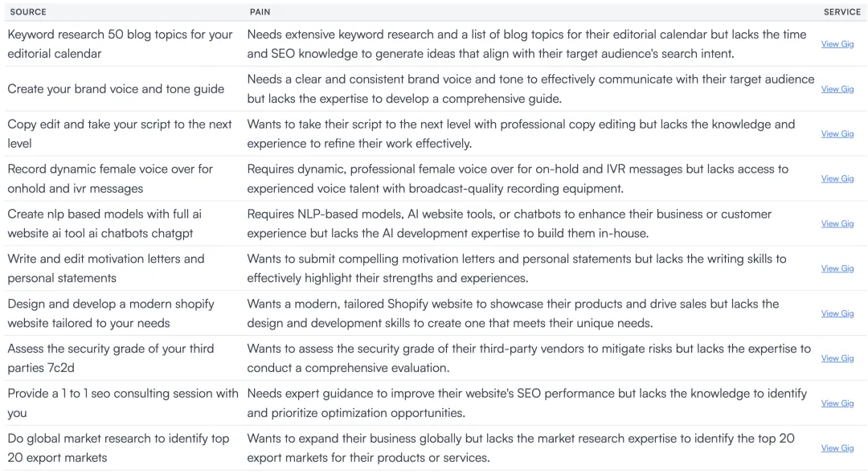This screenshot has width=868, height=474.
Task: Select source cell 'Create your brand voice and tone guide'
Action: pyautogui.click(x=116, y=89)
